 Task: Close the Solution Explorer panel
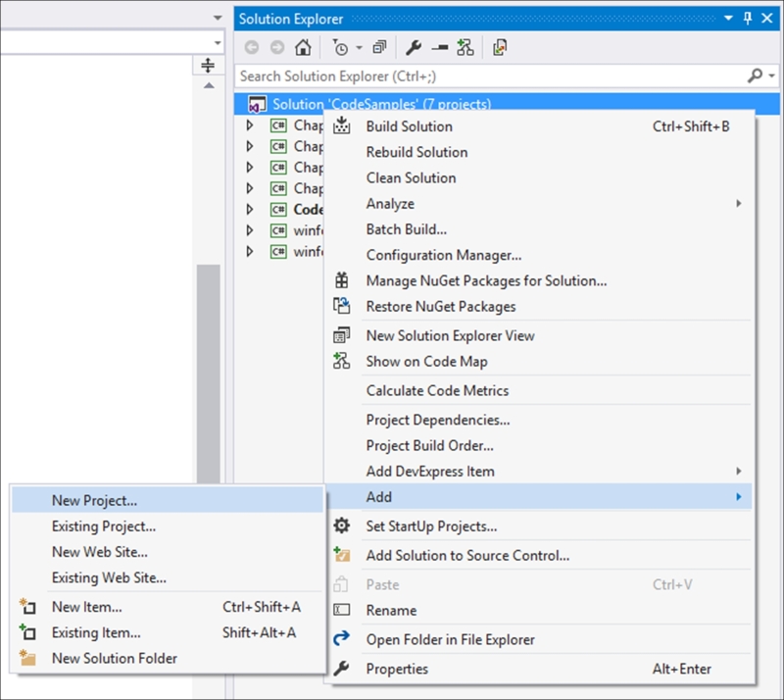767,19
